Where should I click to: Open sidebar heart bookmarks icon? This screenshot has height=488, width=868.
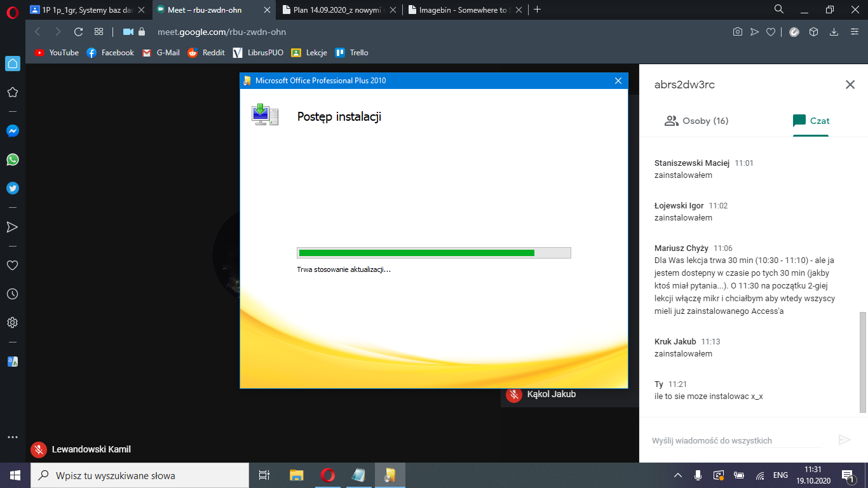[x=12, y=265]
